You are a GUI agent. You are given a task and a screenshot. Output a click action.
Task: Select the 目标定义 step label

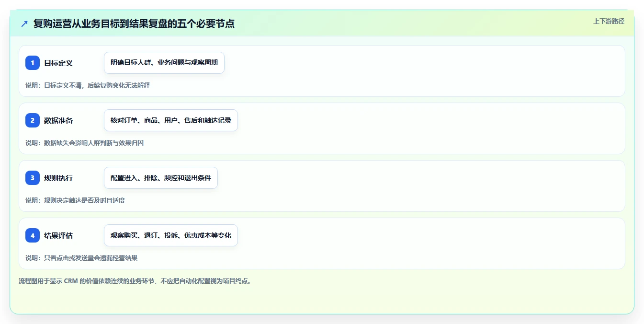58,63
